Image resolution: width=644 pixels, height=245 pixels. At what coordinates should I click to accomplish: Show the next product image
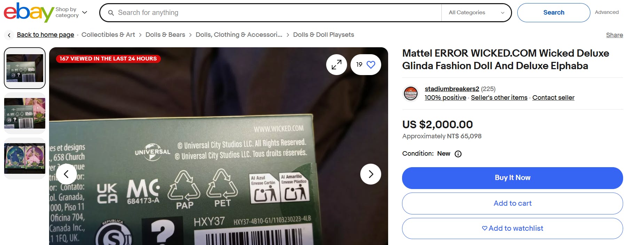[370, 174]
